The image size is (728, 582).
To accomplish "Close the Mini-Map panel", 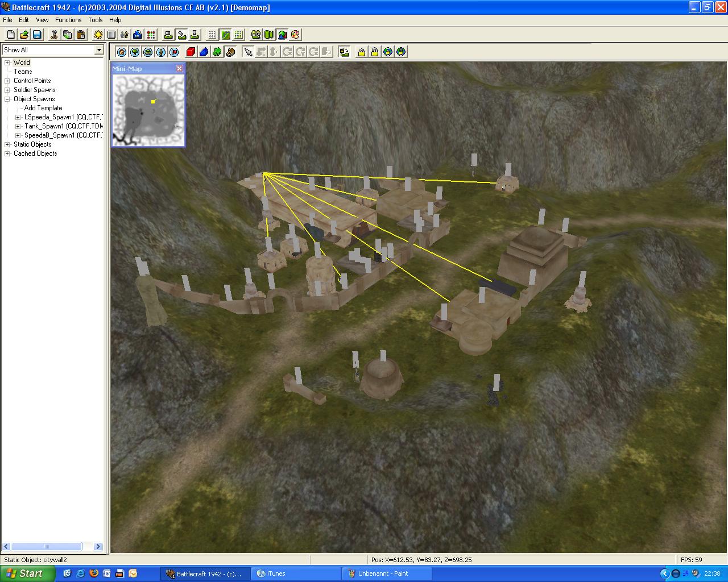I will [x=179, y=69].
